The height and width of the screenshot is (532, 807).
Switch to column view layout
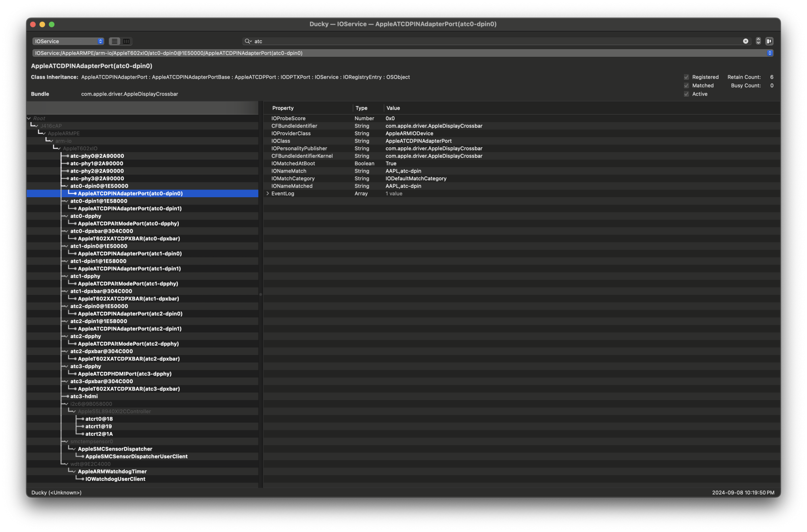(x=126, y=41)
